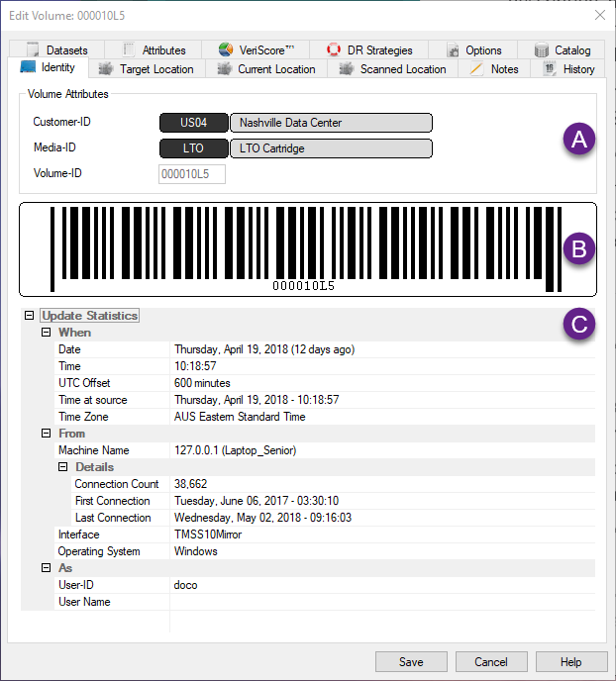Click the US04 customer code box
616x681 pixels.
click(194, 123)
